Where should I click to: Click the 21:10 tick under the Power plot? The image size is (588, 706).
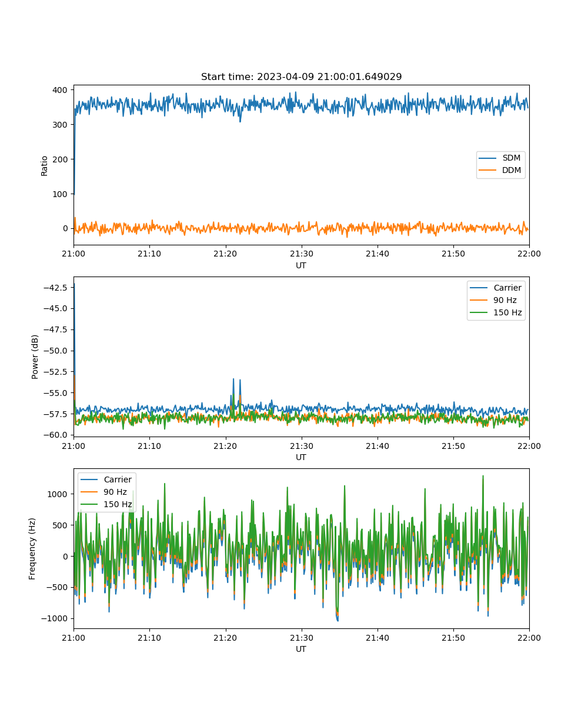tap(149, 445)
